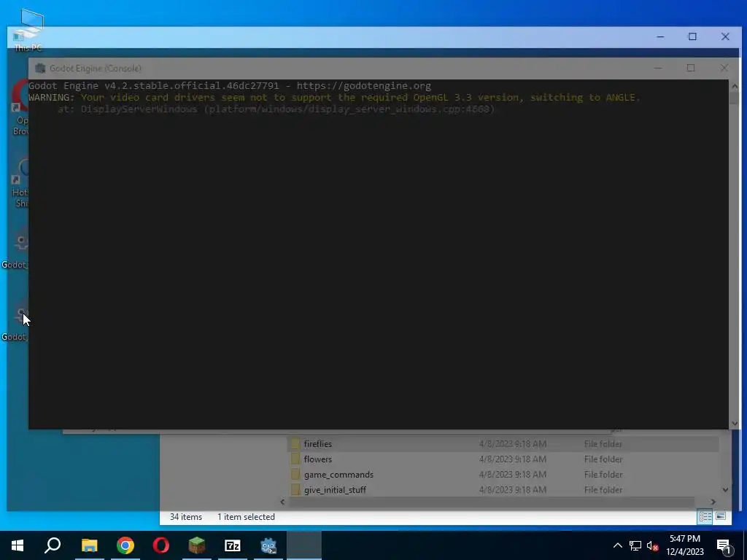Viewport: 747px width, 560px height.
Task: Launch Opera browser from the taskbar
Action: click(161, 545)
